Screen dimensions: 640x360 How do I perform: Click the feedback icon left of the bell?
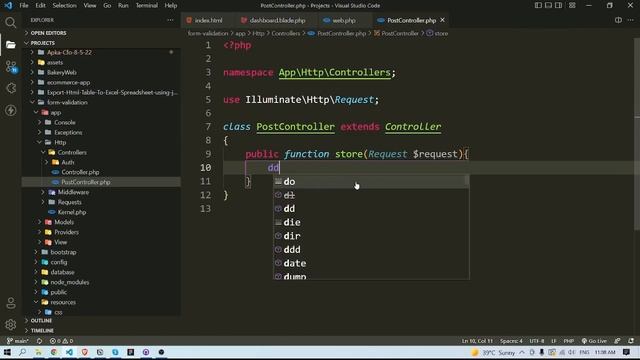tap(617, 341)
